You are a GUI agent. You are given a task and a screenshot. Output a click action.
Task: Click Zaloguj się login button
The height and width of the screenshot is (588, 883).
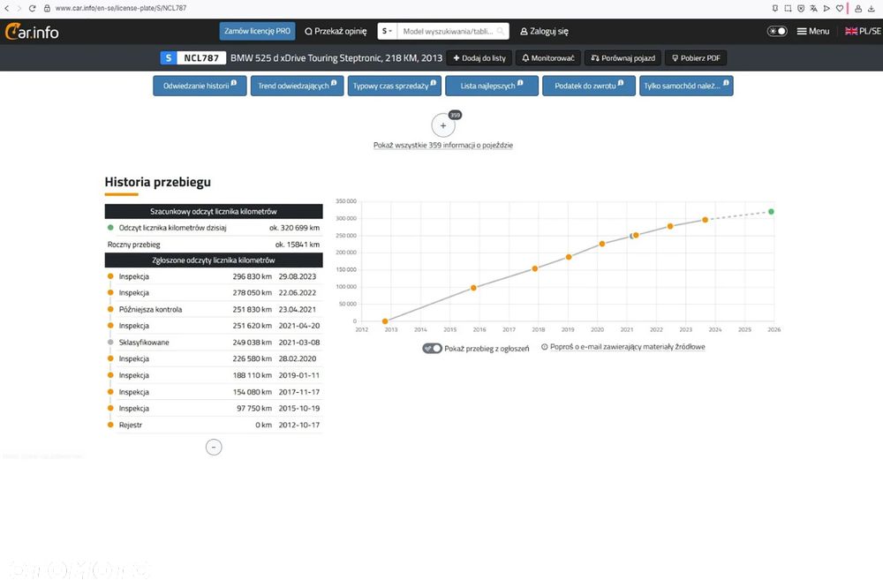[544, 31]
